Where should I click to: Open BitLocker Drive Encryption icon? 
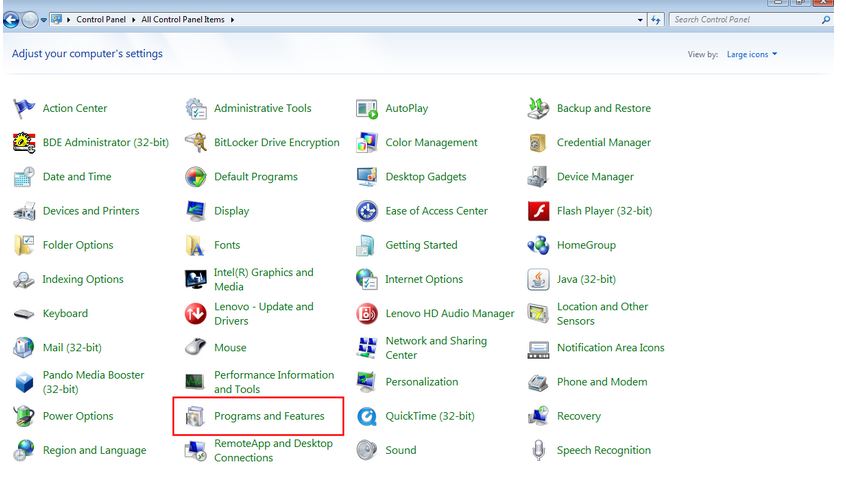[x=195, y=142]
